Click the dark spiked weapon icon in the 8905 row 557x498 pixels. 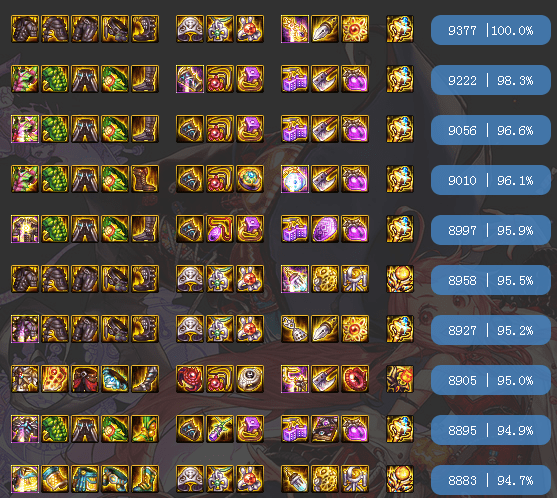400,379
